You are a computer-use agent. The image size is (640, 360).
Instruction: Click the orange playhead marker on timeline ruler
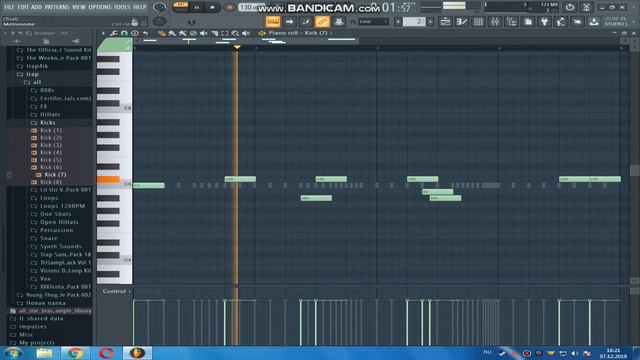pos(237,48)
